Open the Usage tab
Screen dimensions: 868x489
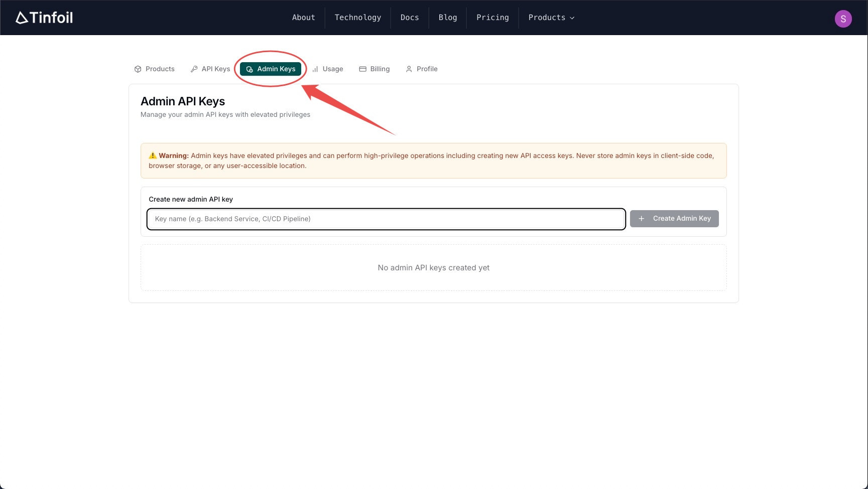pos(327,69)
